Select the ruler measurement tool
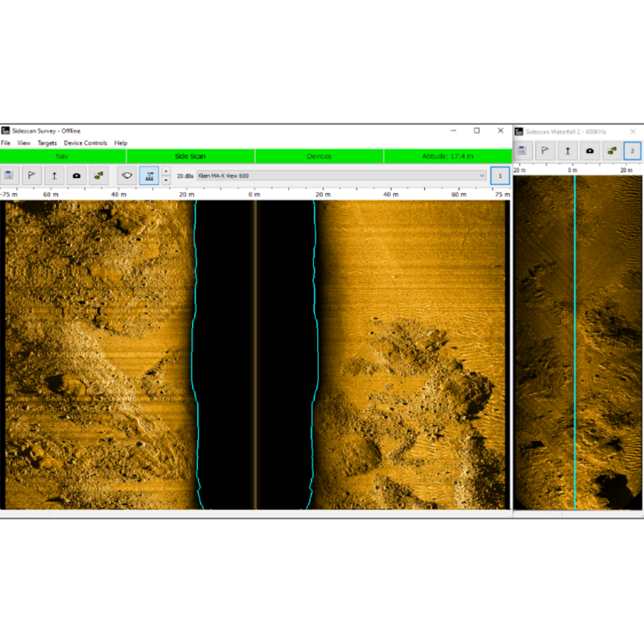644x644 pixels. [x=55, y=175]
